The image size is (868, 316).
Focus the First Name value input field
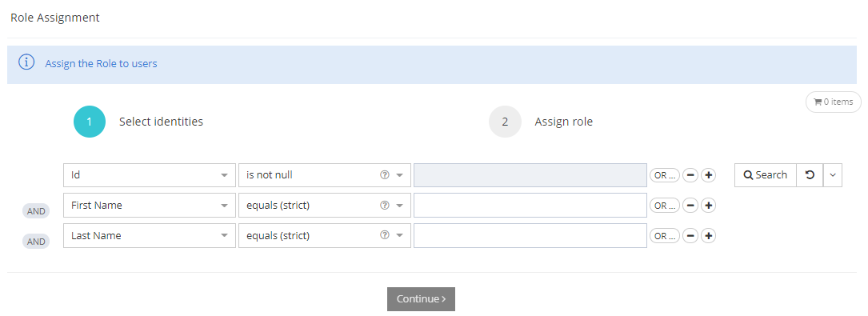coord(530,206)
